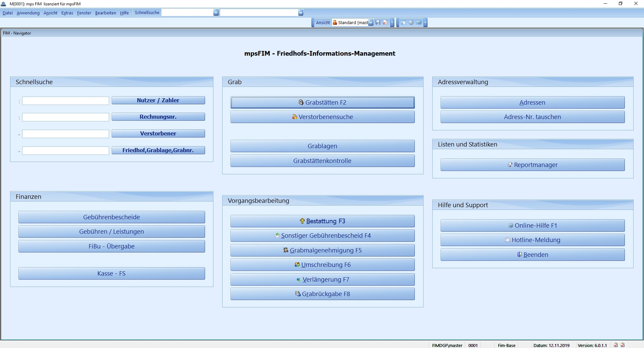
Task: Click the Adress-Nr. tauschen button
Action: tap(533, 117)
